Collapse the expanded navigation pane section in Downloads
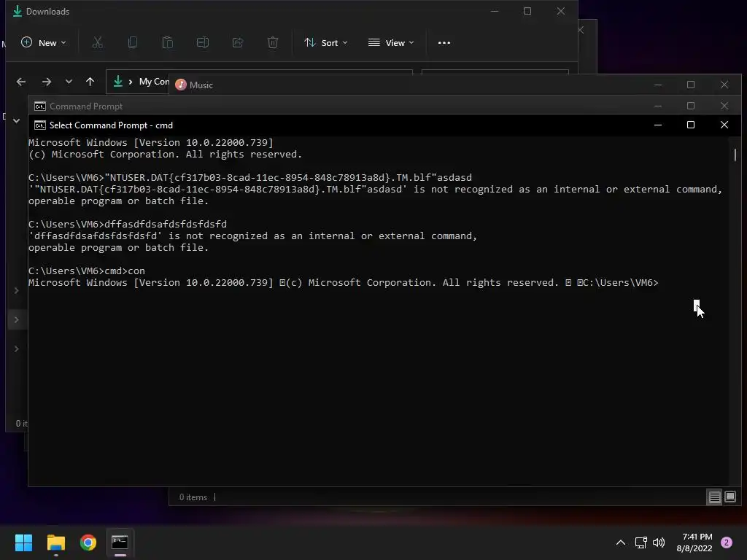 point(16,121)
